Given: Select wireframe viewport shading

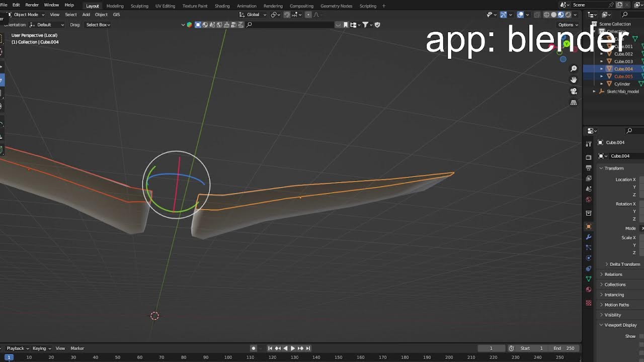Looking at the screenshot, I should click(x=546, y=15).
